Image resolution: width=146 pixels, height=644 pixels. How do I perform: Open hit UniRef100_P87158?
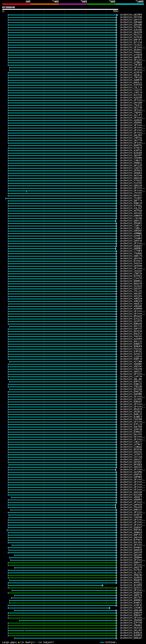point(131,17)
